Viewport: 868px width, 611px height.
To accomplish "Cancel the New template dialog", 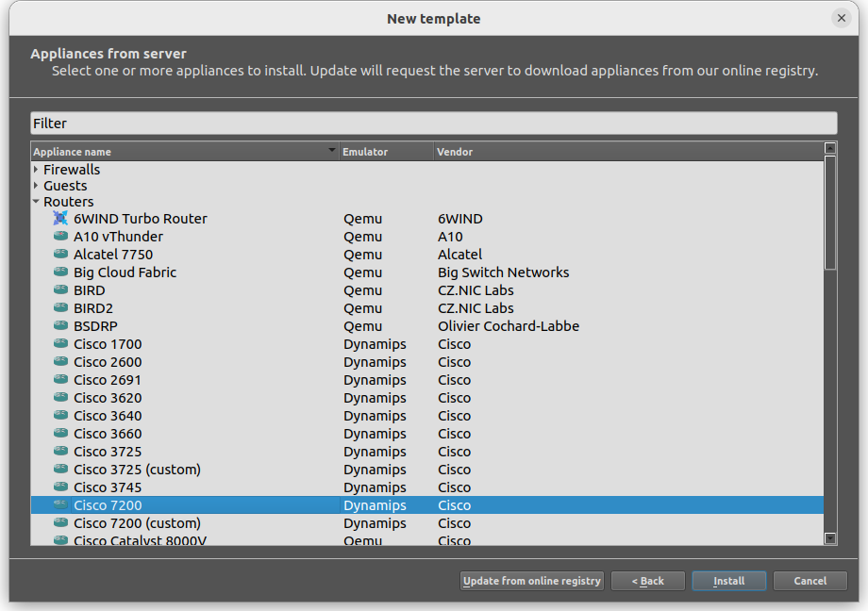I will click(x=810, y=581).
